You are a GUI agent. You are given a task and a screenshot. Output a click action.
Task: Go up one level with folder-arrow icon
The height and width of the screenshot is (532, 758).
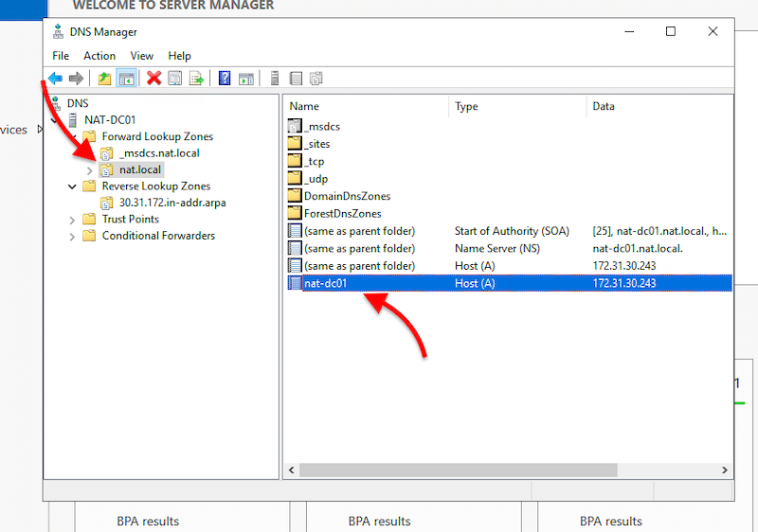click(104, 79)
